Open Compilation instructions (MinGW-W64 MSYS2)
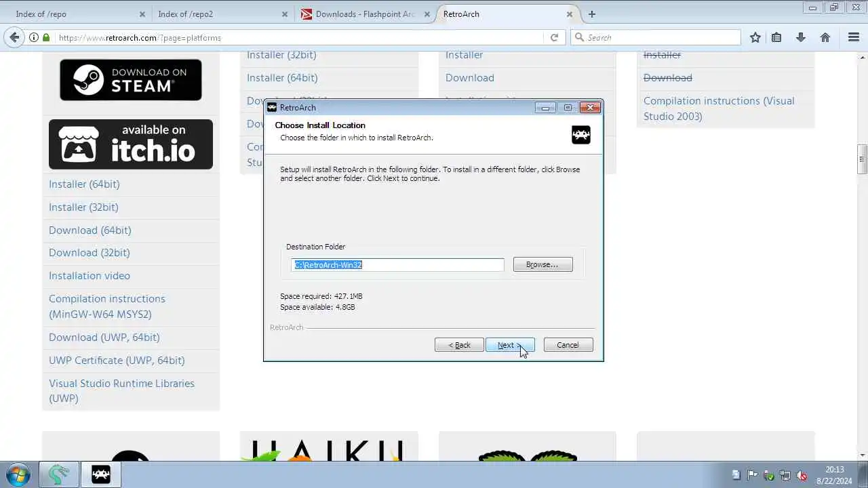This screenshot has height=488, width=868. coord(107,306)
